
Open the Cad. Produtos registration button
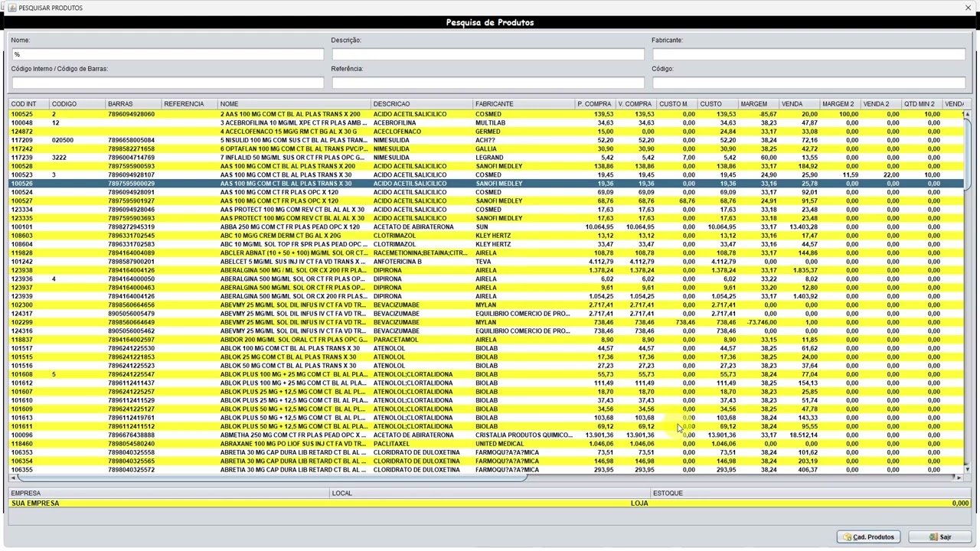pyautogui.click(x=869, y=537)
